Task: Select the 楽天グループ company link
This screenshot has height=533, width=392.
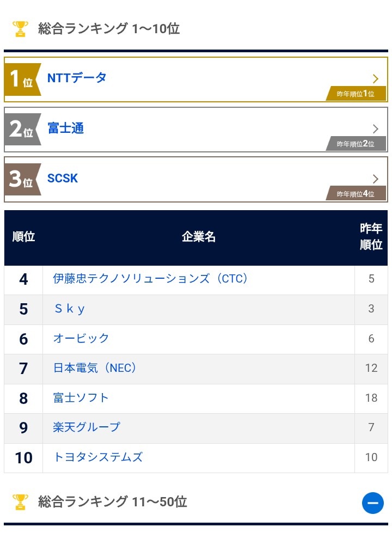Action: [x=87, y=427]
